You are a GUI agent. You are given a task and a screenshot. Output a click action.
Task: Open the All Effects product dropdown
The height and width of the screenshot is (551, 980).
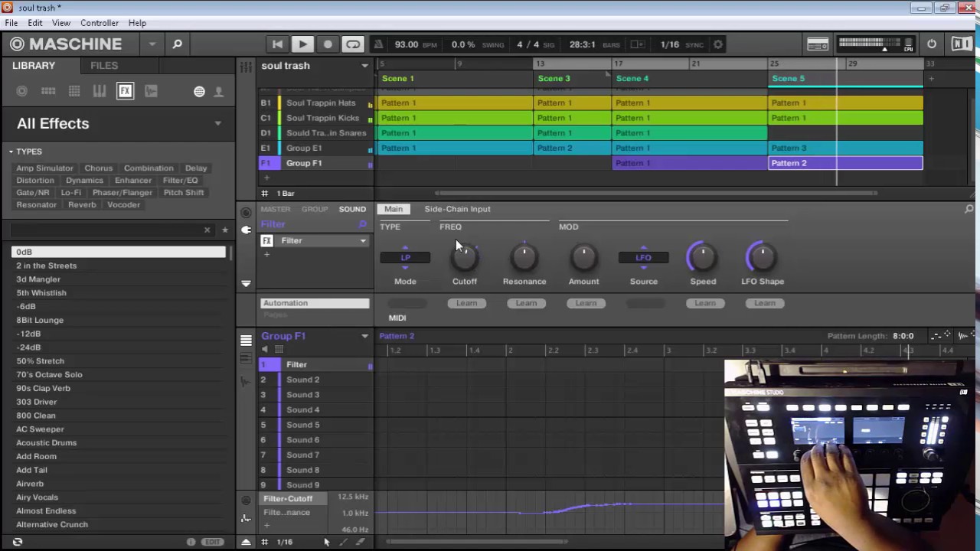coord(217,123)
